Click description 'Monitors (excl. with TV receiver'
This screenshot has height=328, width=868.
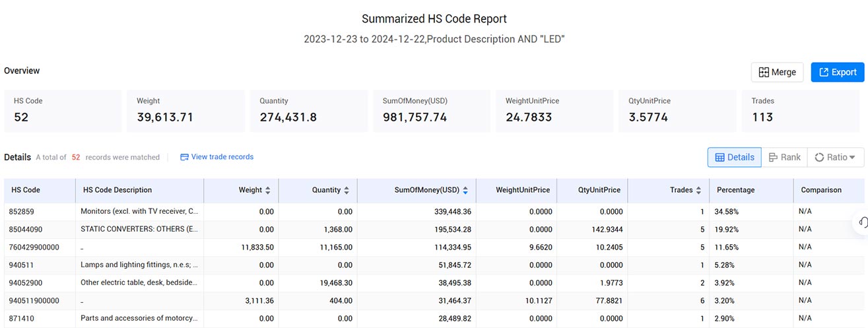pyautogui.click(x=139, y=212)
